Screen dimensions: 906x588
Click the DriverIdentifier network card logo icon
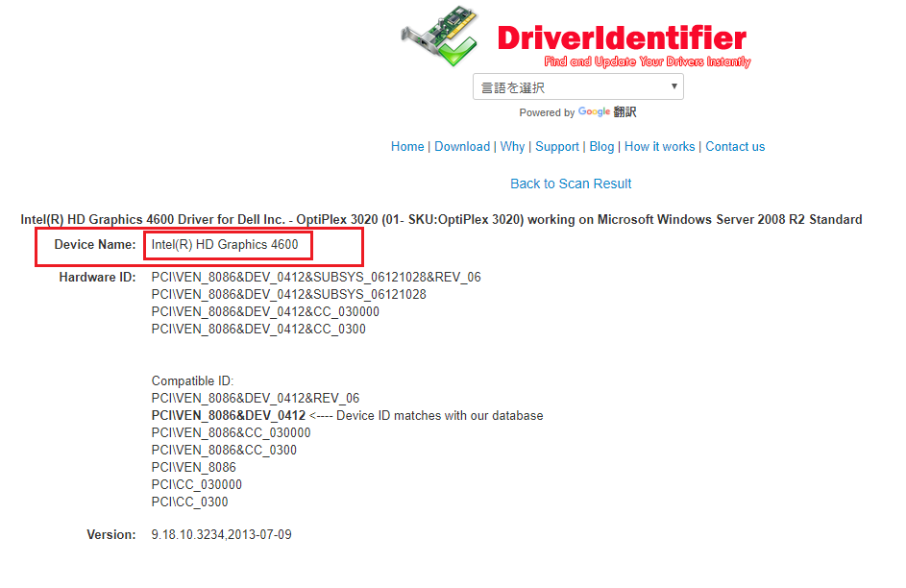click(x=440, y=37)
